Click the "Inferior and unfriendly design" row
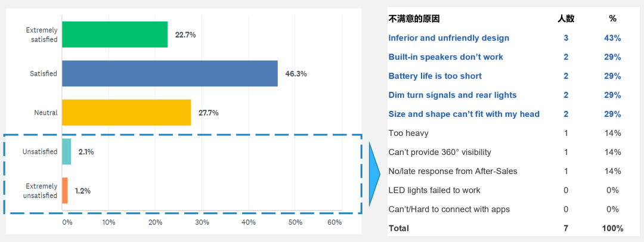 (448, 38)
